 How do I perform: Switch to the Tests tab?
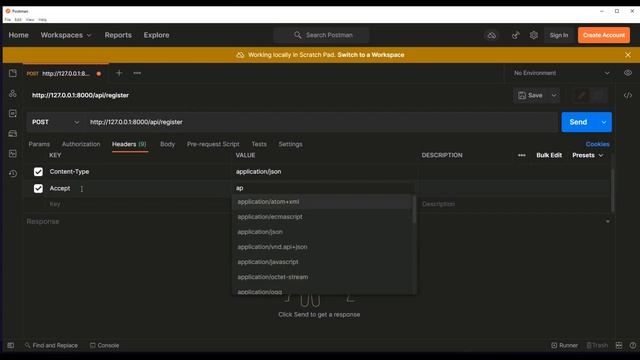(x=259, y=144)
